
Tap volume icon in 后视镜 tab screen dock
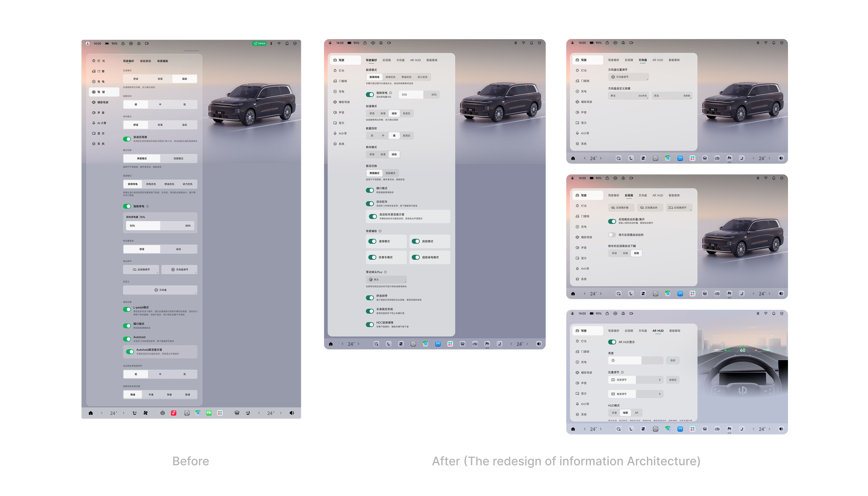(x=781, y=294)
